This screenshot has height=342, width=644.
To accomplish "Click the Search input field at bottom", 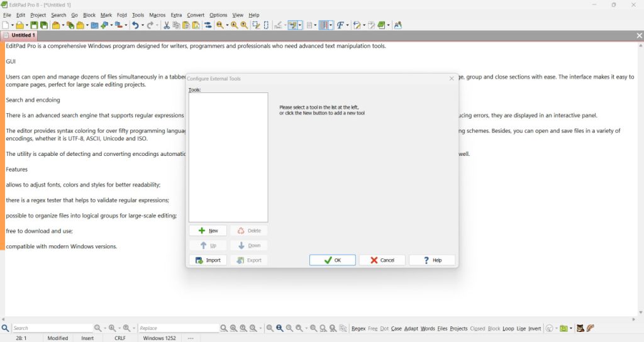I will pyautogui.click(x=52, y=328).
